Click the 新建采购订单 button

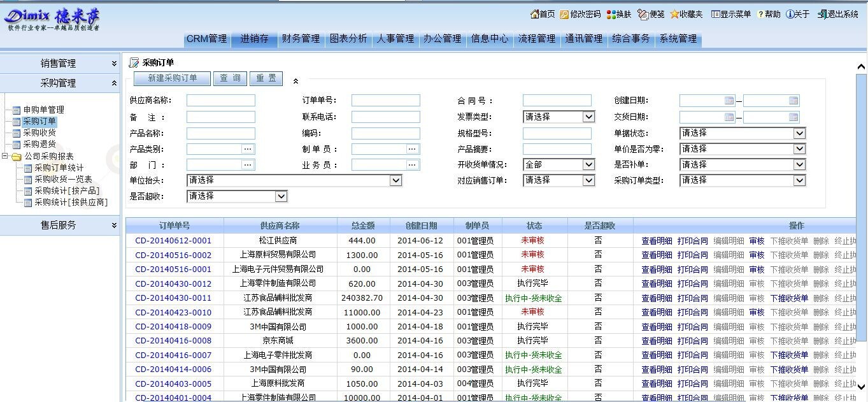point(172,78)
